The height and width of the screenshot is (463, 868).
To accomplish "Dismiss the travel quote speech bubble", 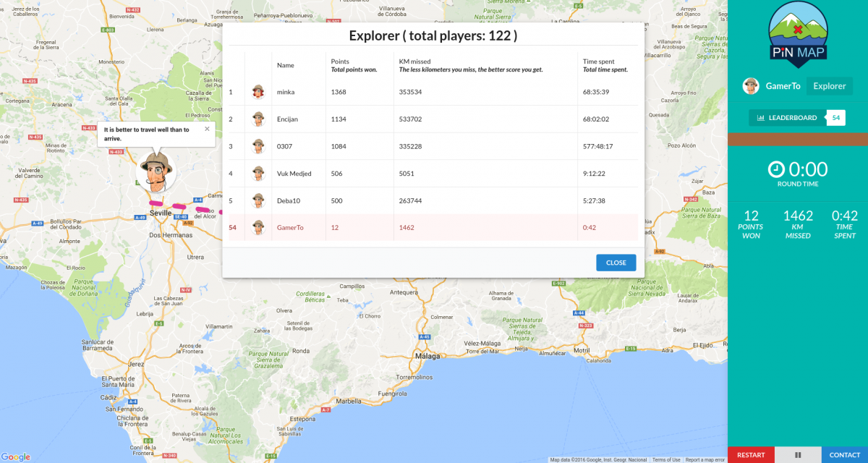I will (207, 129).
